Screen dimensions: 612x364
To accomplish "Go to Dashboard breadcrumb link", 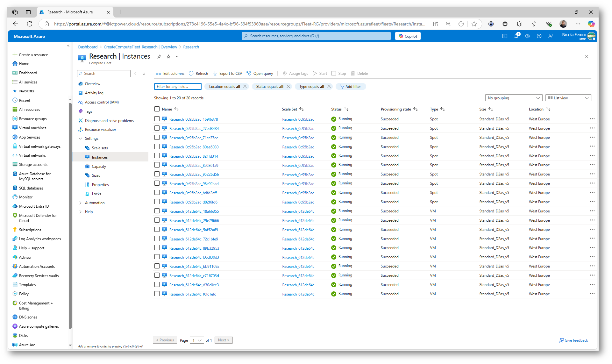I will 88,47.
